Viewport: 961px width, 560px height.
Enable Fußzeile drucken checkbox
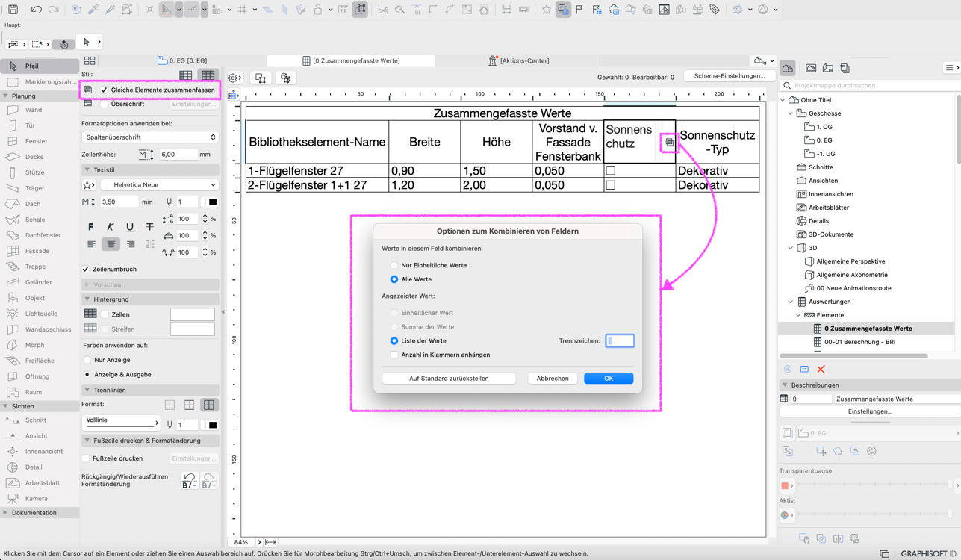click(86, 458)
